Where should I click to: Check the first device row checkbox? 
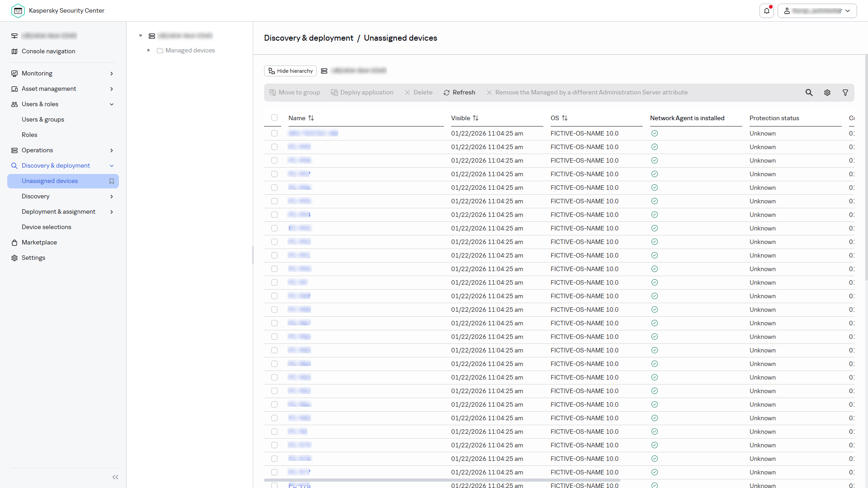point(274,133)
